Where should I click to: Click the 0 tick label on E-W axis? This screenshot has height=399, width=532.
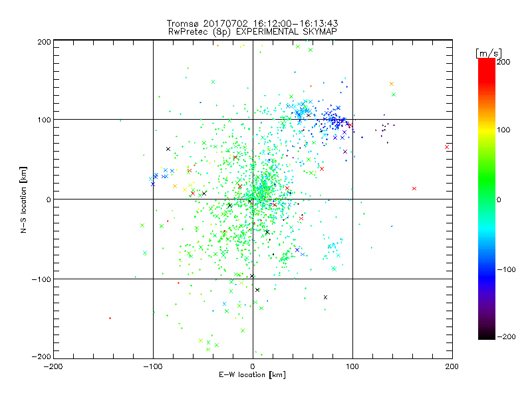coord(253,366)
